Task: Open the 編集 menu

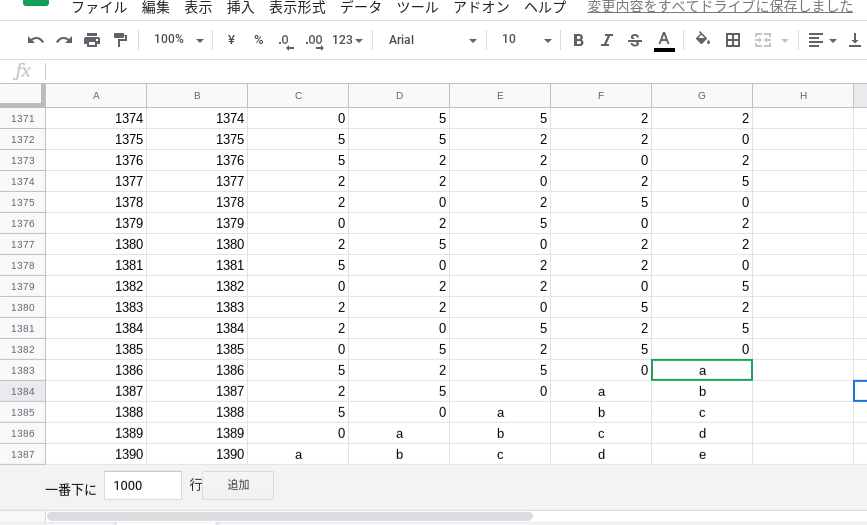Action: [156, 7]
